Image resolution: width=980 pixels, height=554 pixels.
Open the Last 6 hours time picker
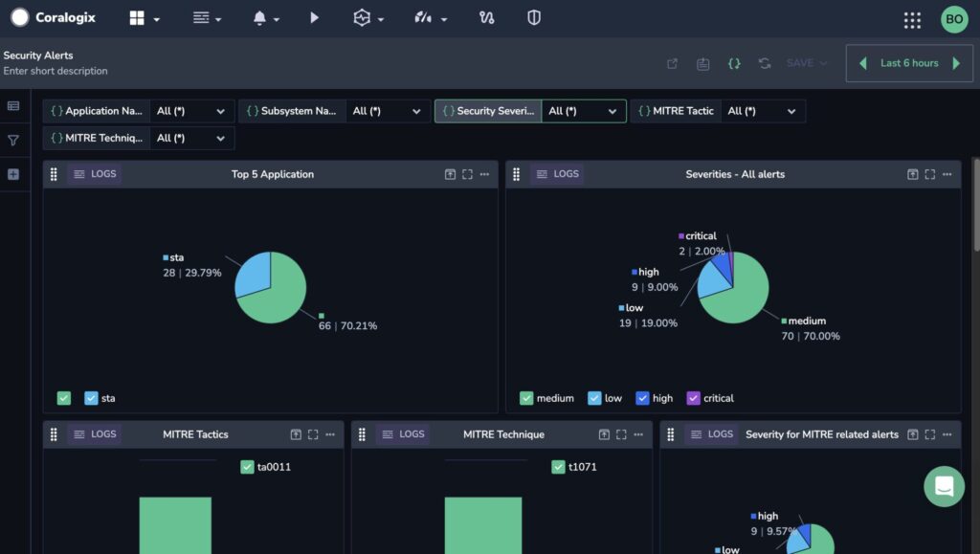tap(909, 63)
